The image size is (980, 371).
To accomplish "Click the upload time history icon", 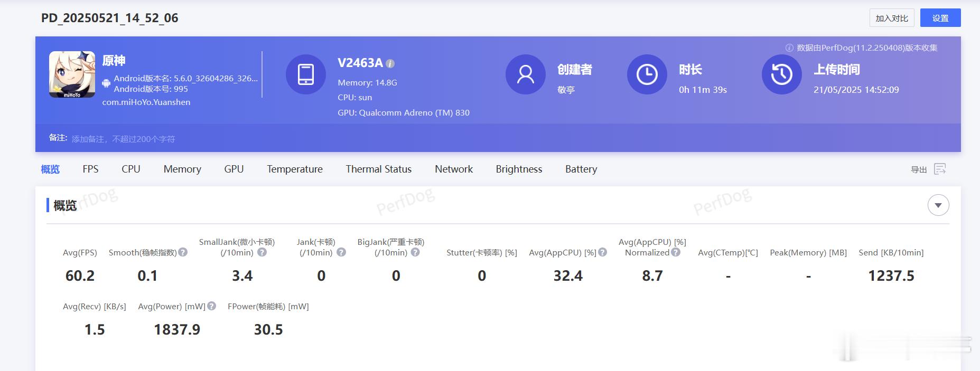I will point(782,74).
